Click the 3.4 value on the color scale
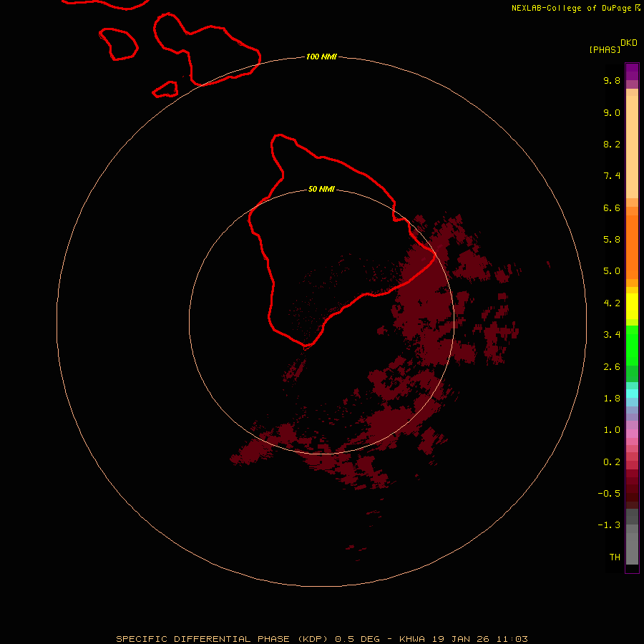Screen dimensions: 644x644 [x=612, y=335]
